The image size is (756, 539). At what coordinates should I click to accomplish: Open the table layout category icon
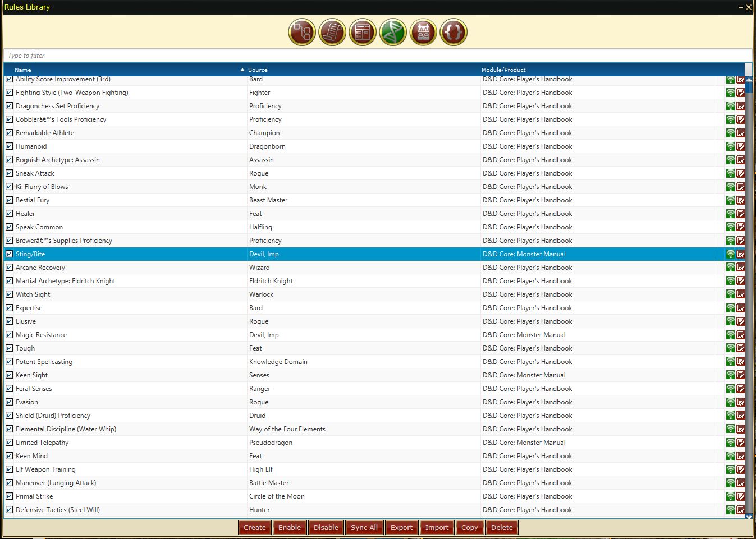pos(363,32)
